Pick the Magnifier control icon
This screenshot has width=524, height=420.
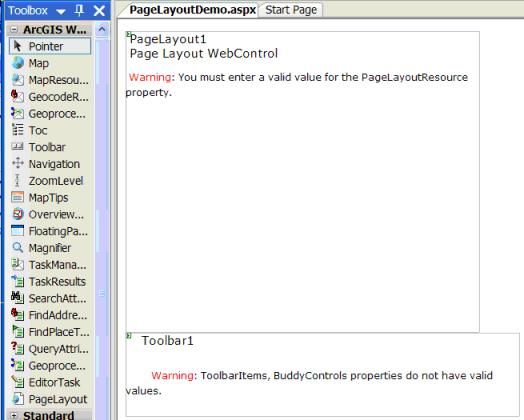18,248
